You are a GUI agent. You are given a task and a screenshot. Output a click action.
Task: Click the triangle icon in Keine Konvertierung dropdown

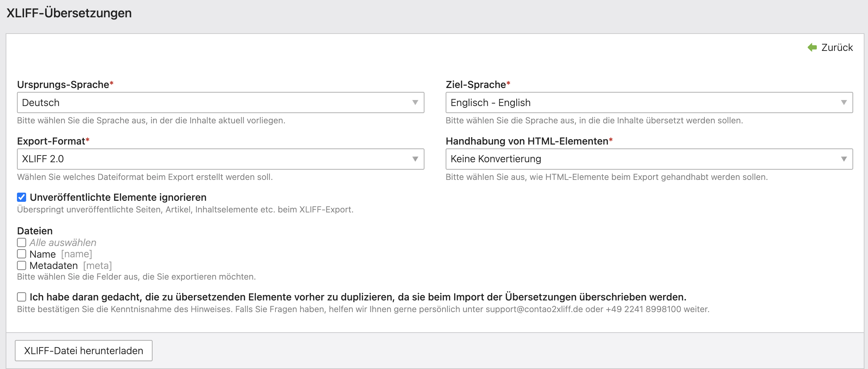[844, 159]
